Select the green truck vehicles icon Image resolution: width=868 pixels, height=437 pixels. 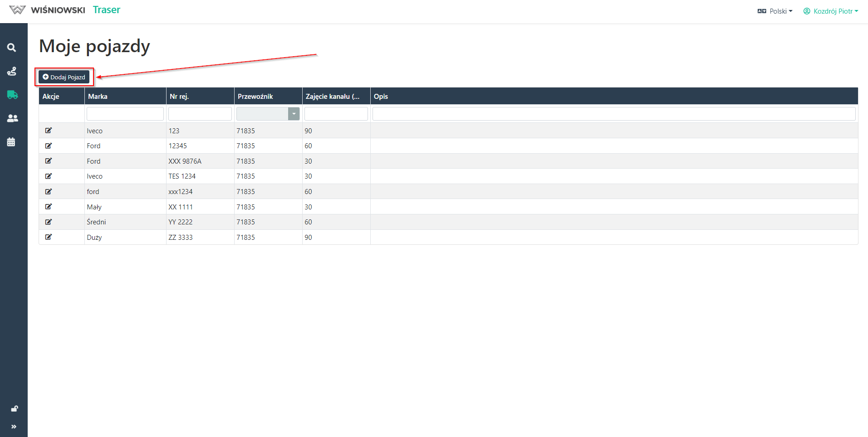pyautogui.click(x=12, y=95)
